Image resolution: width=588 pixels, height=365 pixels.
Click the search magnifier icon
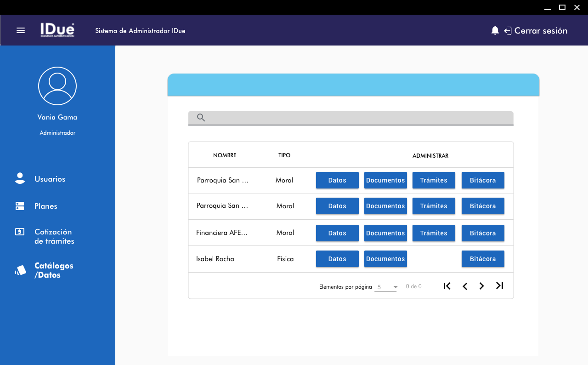click(x=201, y=118)
